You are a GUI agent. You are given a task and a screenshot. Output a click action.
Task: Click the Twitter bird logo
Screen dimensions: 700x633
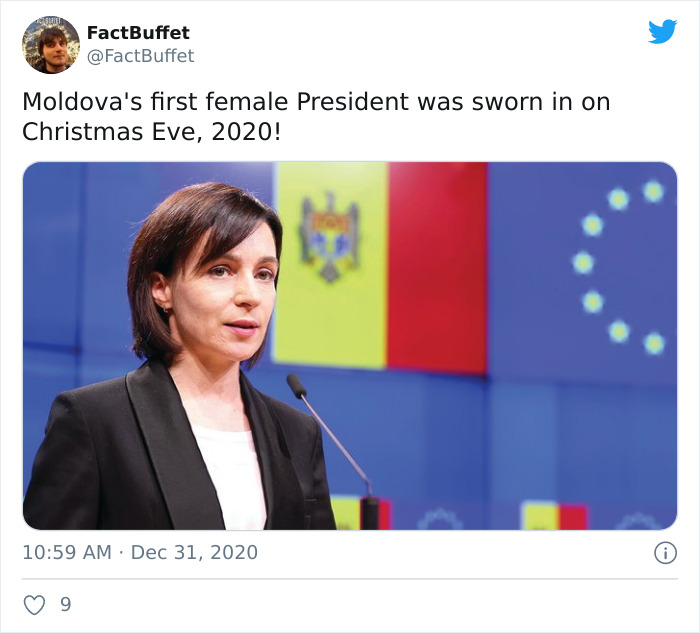point(662,32)
